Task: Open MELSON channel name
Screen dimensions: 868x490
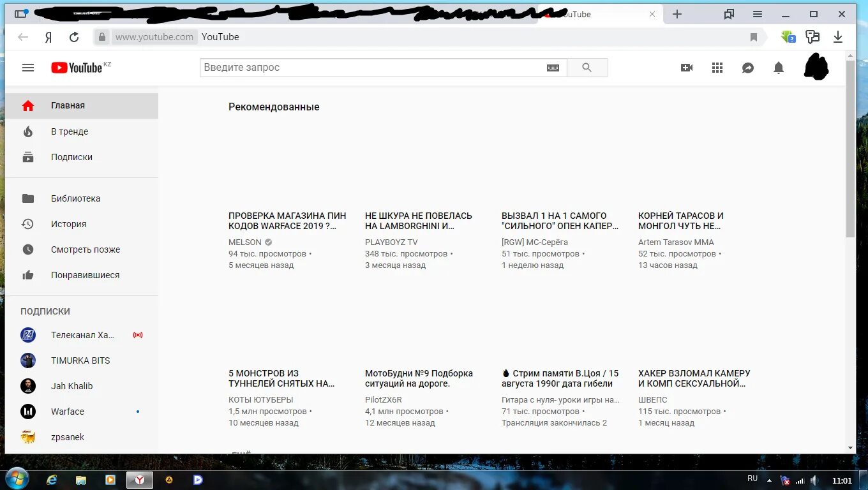Action: pyautogui.click(x=245, y=242)
